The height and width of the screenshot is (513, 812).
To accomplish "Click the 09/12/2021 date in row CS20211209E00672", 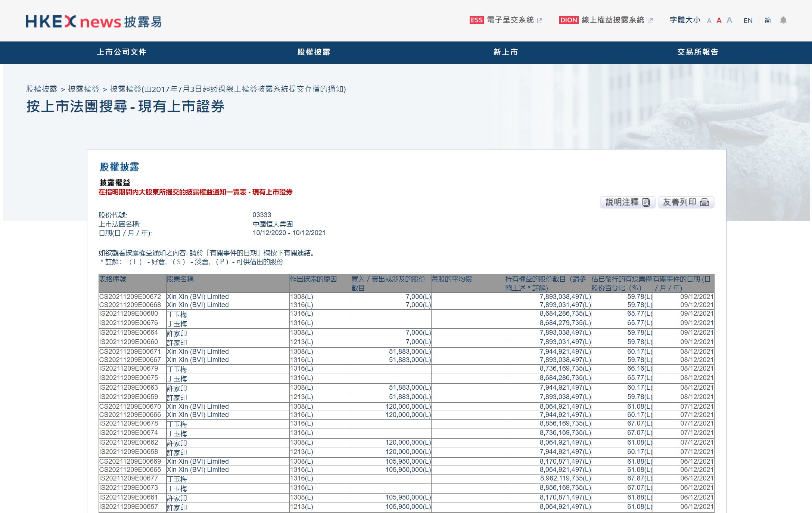I will pos(697,297).
